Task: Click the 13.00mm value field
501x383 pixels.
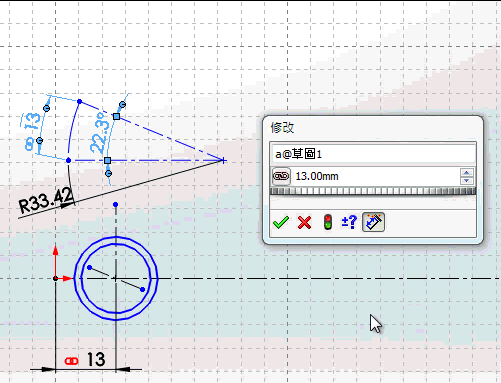Action: click(376, 176)
